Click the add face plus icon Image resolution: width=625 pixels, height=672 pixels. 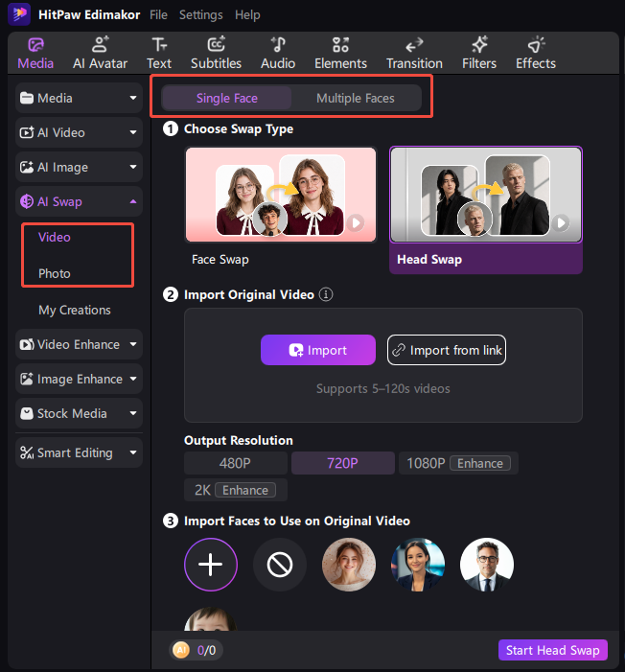211,565
